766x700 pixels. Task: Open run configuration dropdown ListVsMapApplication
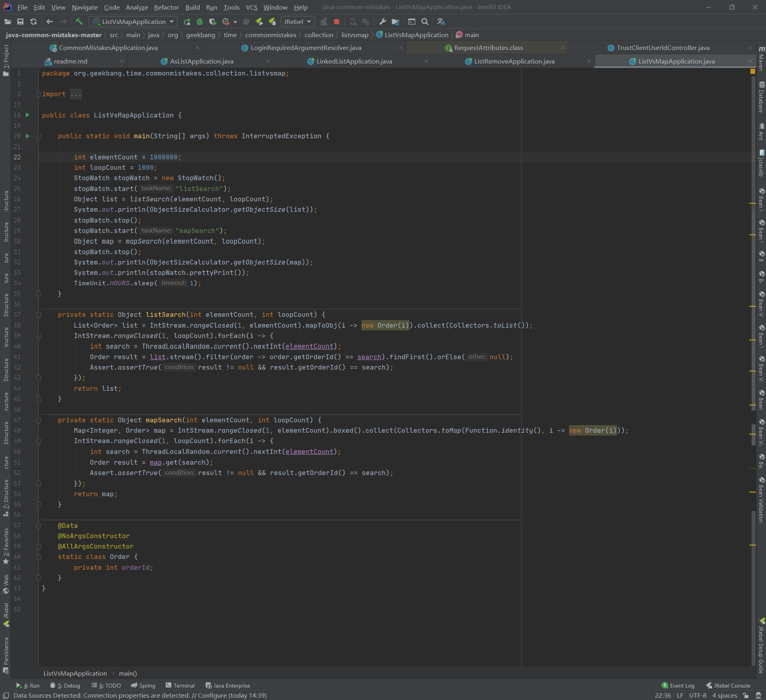(x=133, y=22)
